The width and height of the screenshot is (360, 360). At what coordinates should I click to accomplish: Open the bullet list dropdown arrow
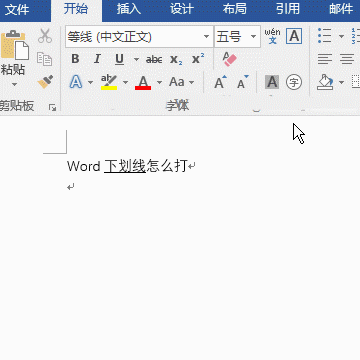click(341, 36)
